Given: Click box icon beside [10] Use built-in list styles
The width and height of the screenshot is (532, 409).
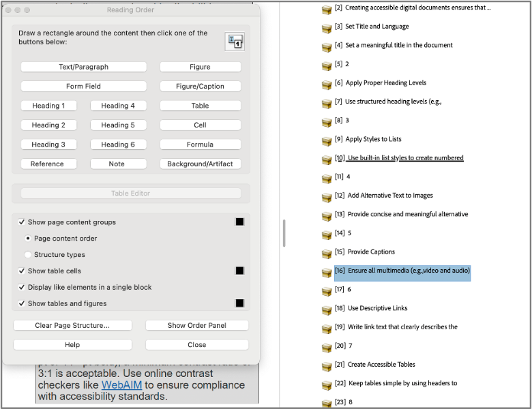Looking at the screenshot, I should [x=327, y=160].
